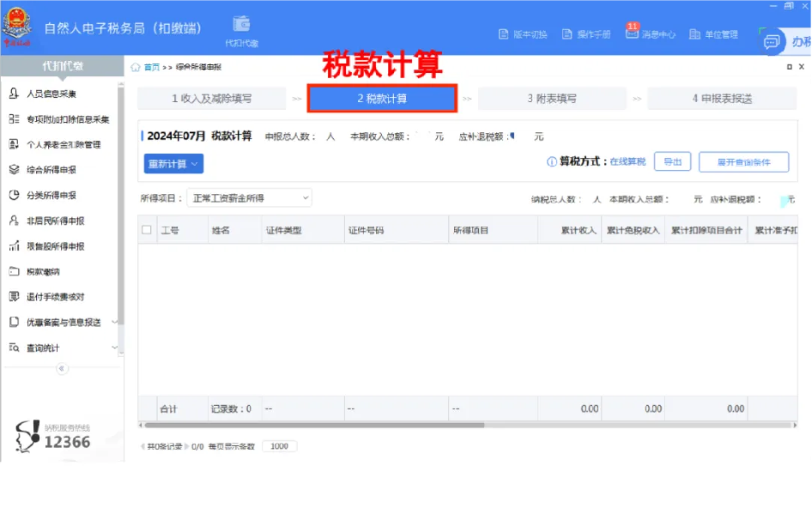This screenshot has height=508, width=812.
Task: Click the 版本切换 icon in header
Action: (x=503, y=34)
